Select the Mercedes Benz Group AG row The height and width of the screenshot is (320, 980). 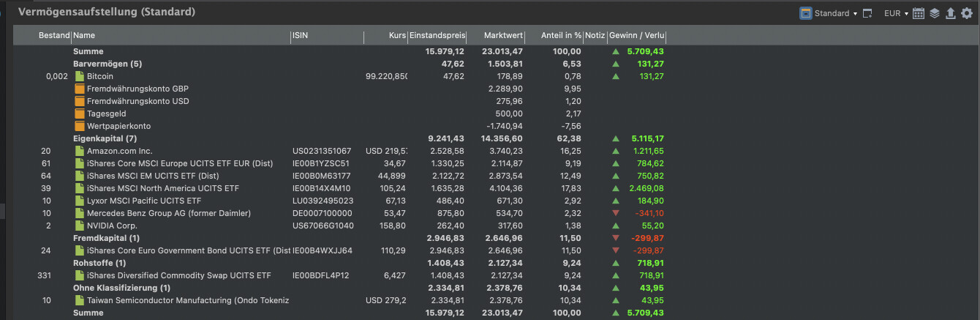click(168, 213)
